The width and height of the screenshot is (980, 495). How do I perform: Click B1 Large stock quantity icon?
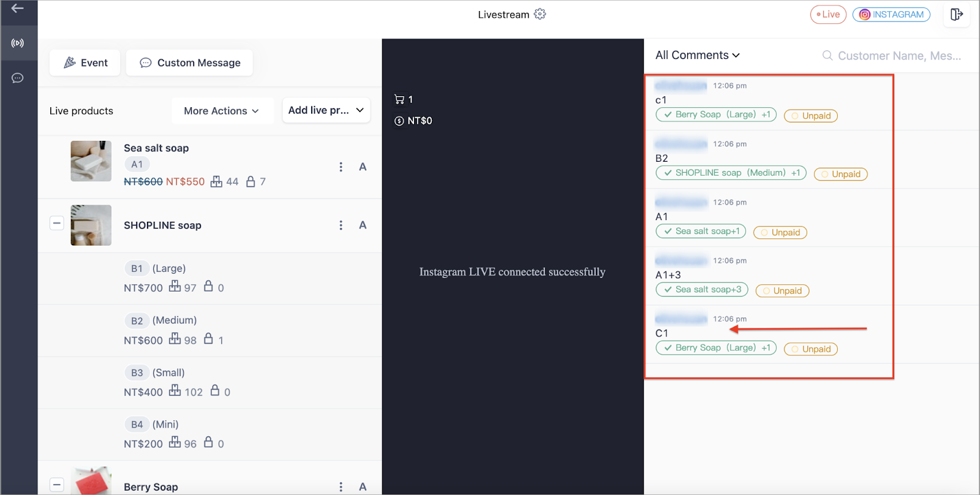(175, 286)
